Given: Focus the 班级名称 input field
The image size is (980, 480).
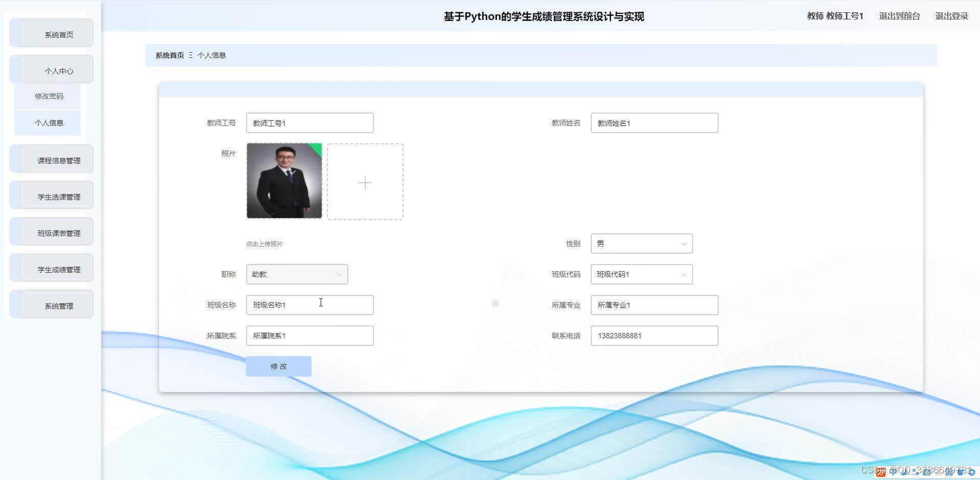Looking at the screenshot, I should click(x=310, y=305).
